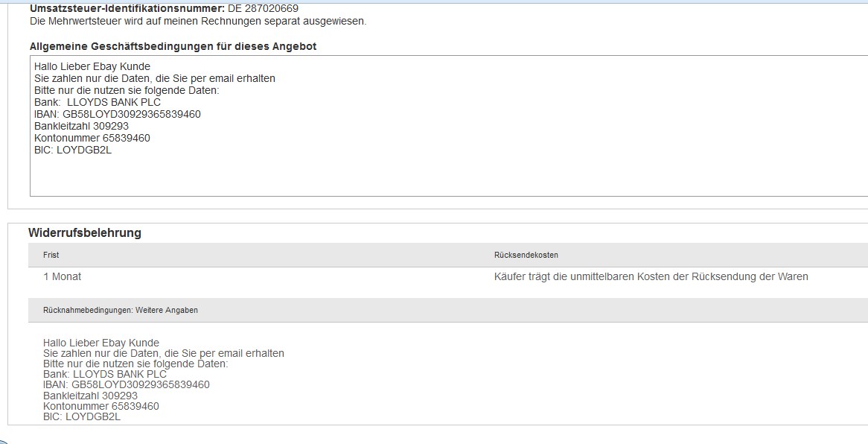Click the Rücknahmebedingungen: Weitere Angaben header row
Image resolution: width=868 pixels, height=444 pixels.
(x=448, y=310)
